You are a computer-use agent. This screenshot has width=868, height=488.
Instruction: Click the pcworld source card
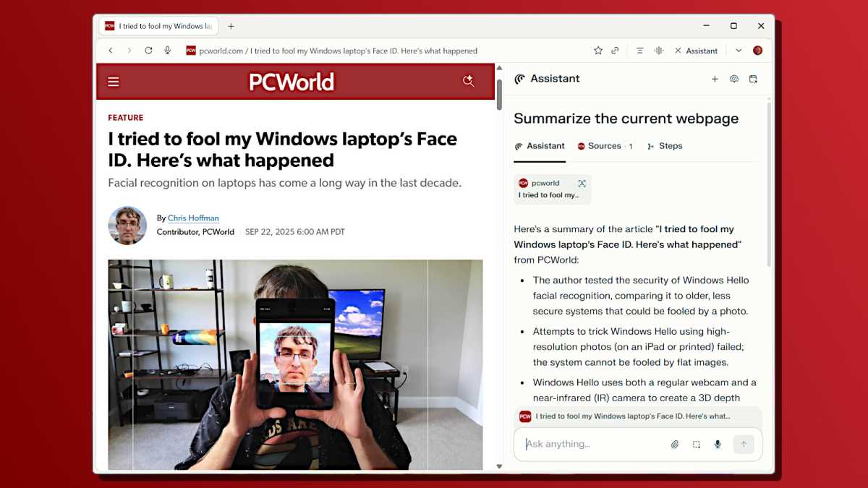point(552,189)
